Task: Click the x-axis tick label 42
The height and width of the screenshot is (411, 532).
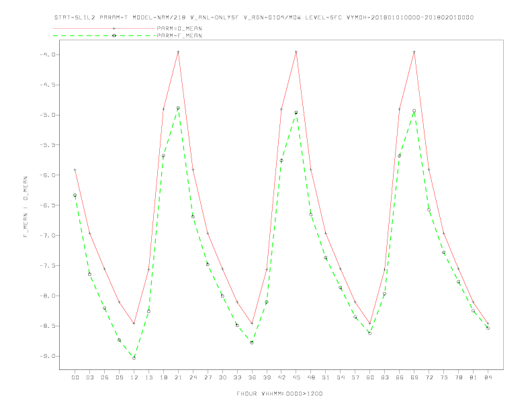Action: 281,377
